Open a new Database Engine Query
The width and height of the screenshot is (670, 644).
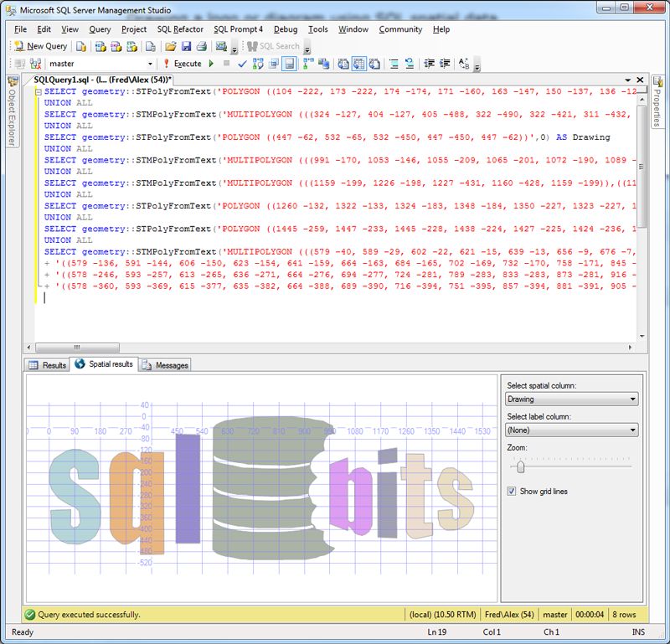[x=81, y=46]
